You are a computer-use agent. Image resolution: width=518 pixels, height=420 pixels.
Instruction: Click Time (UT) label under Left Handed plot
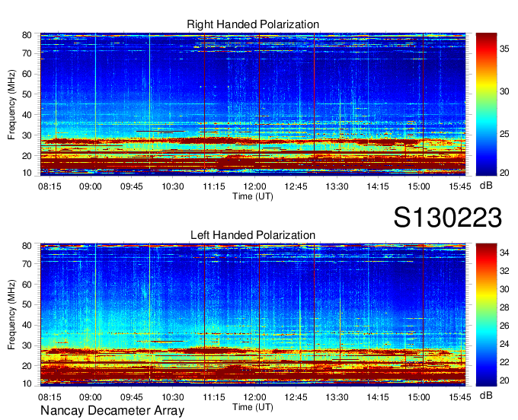pyautogui.click(x=253, y=407)
